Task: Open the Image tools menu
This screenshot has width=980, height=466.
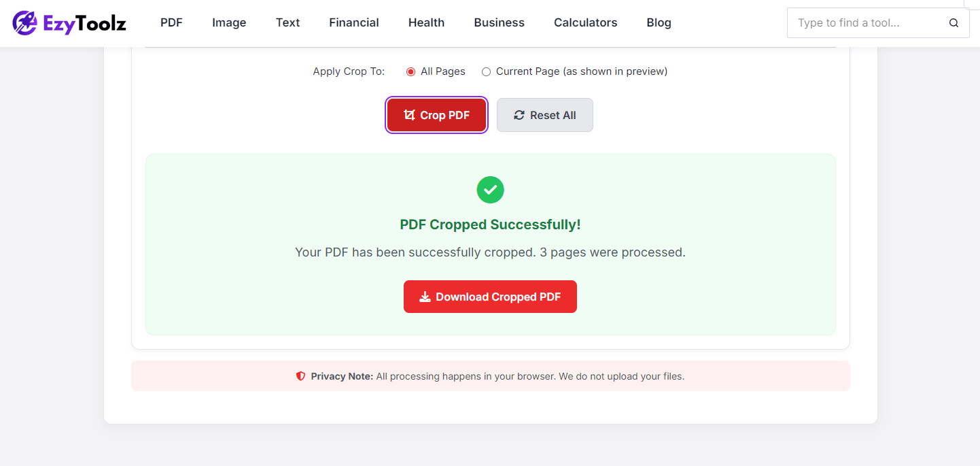Action: point(229,22)
